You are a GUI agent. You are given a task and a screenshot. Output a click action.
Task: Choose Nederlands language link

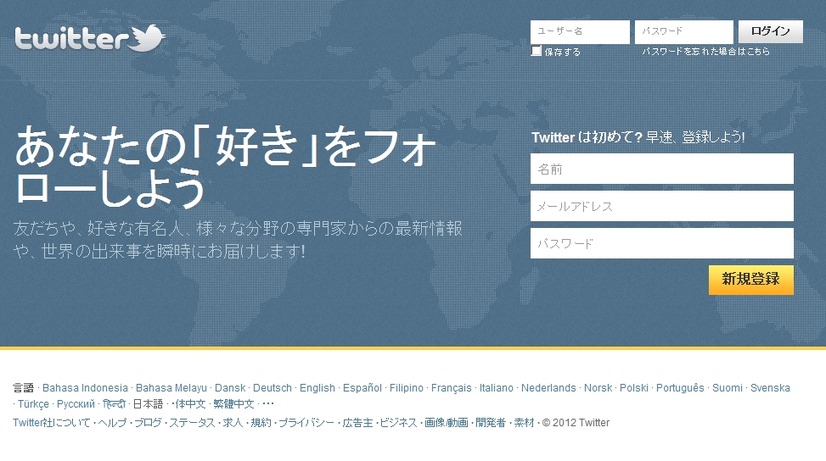[548, 388]
